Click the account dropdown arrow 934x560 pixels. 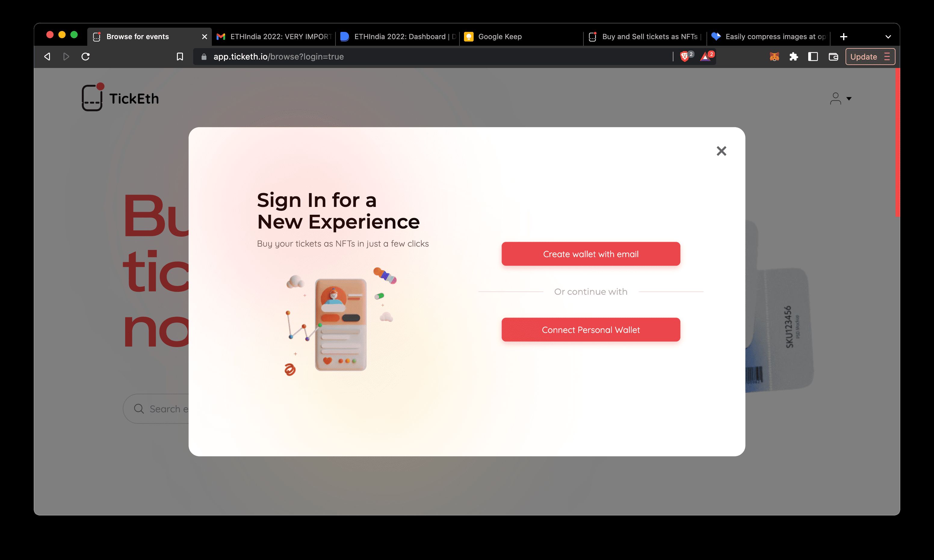click(x=849, y=98)
